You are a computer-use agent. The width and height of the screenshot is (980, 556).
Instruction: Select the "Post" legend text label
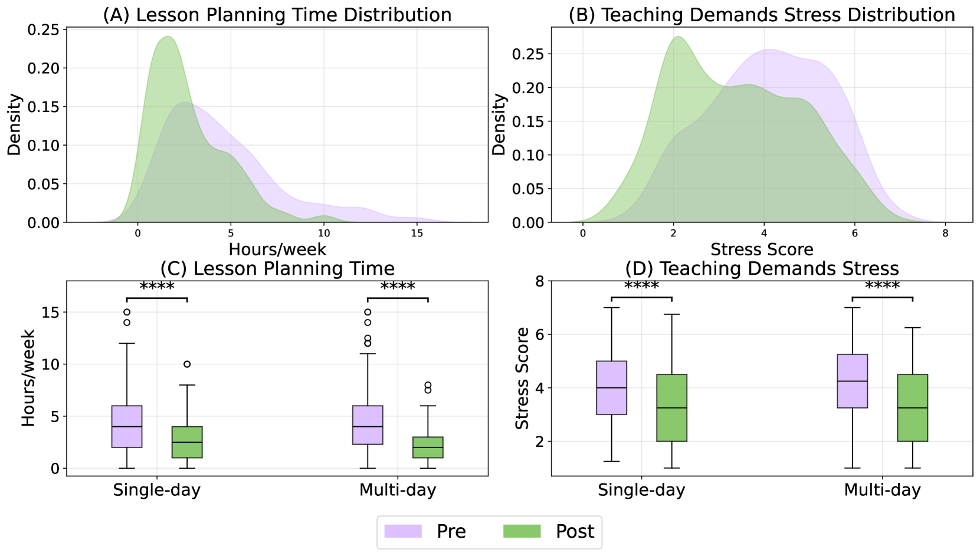point(575,532)
